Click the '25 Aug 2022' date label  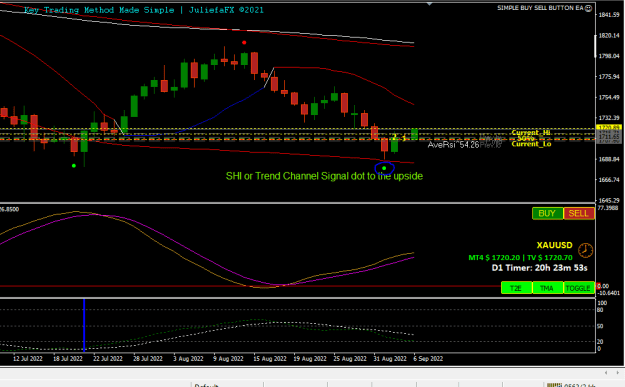click(x=350, y=359)
